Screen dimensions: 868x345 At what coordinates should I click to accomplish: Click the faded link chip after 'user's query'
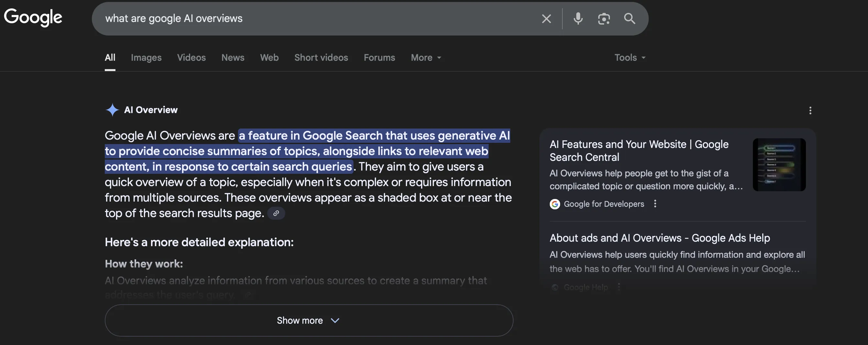click(x=247, y=295)
